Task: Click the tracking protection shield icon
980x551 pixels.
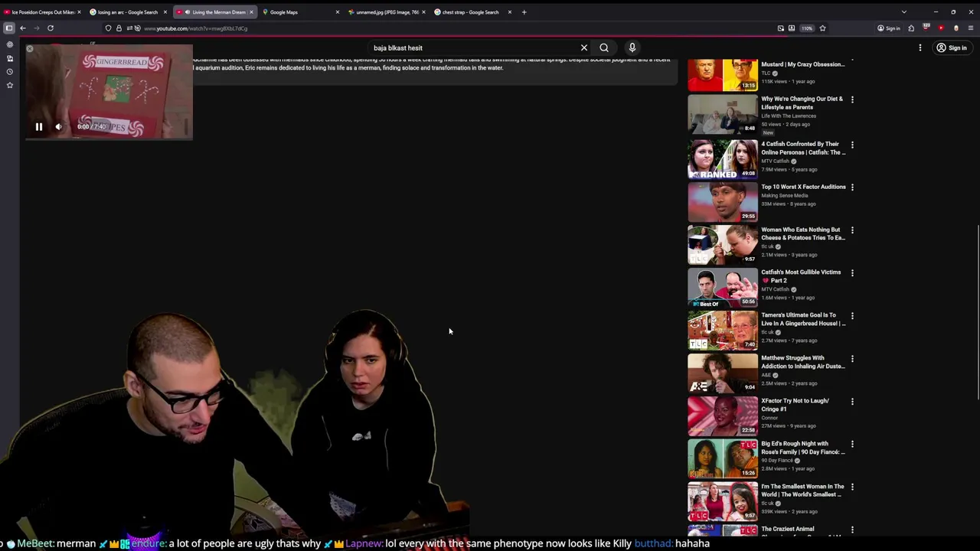Action: click(108, 28)
